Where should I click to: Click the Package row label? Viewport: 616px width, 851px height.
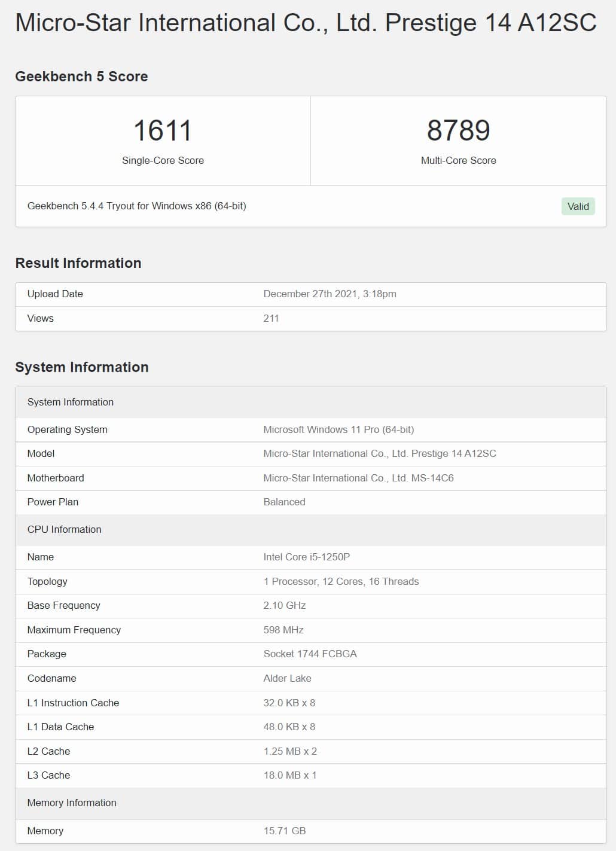pyautogui.click(x=47, y=654)
